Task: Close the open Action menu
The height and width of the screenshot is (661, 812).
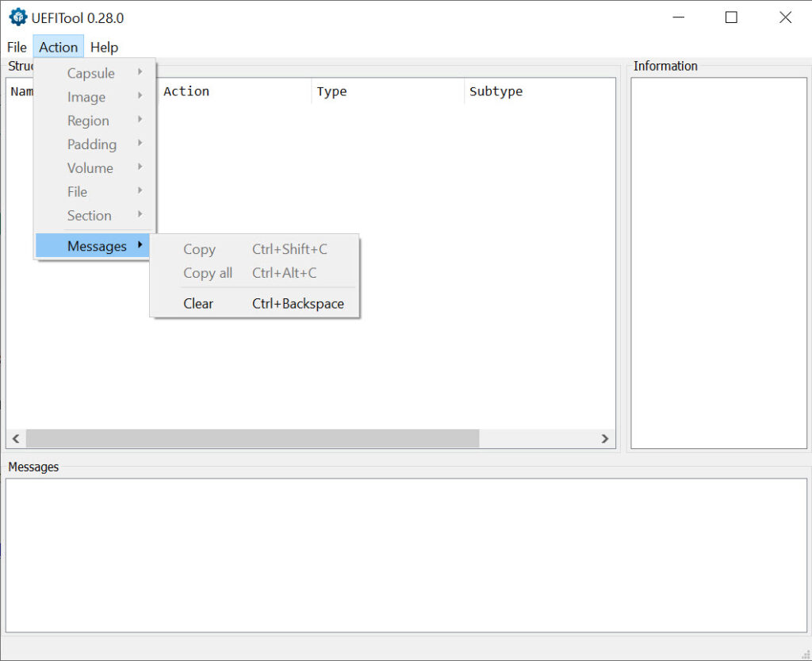Action: tap(59, 47)
